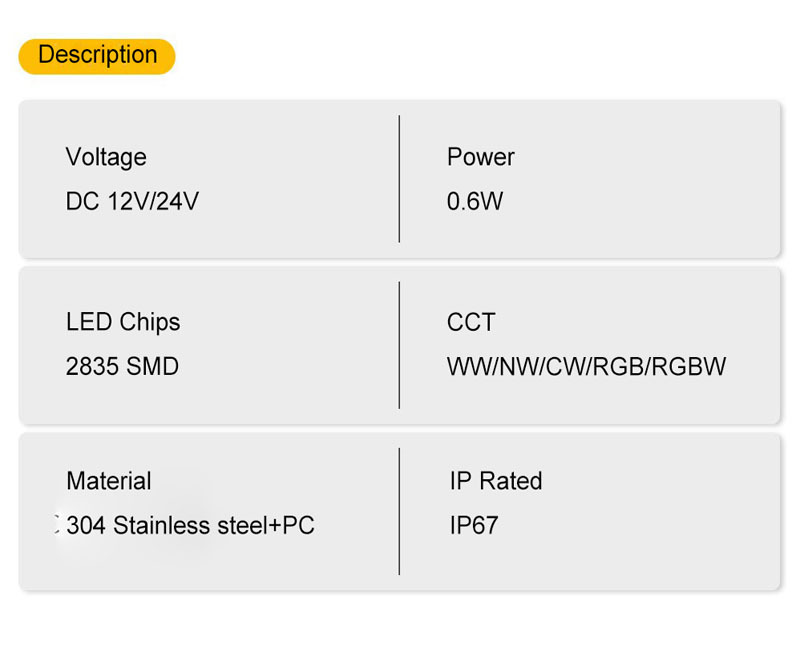Click the 0.6W power value

coord(474,201)
